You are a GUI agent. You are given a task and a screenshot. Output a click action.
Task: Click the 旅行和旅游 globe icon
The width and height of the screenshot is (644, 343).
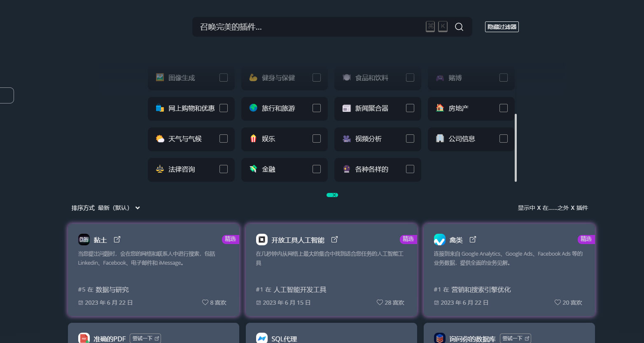tap(253, 108)
